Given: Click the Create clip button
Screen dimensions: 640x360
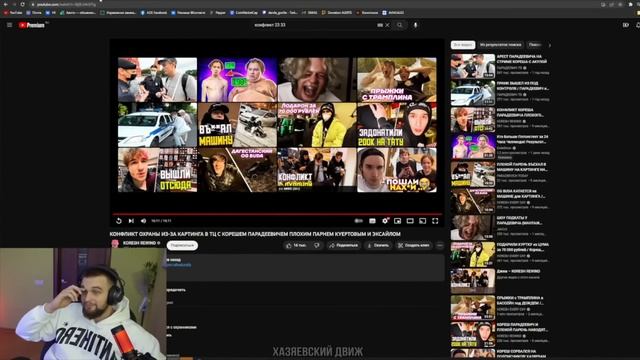Looking at the screenshot, I should point(413,245).
